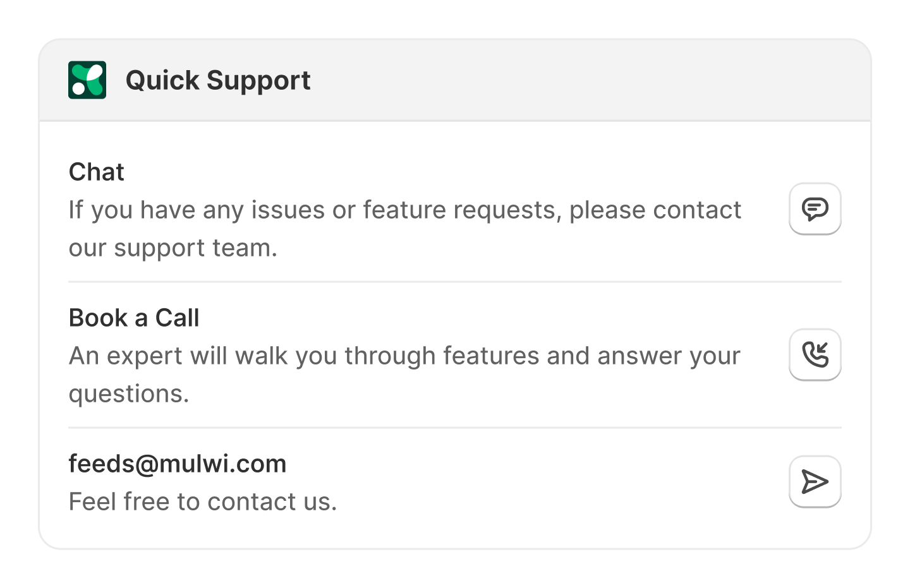
Task: Click the divider line below the Chat section
Action: point(455,282)
